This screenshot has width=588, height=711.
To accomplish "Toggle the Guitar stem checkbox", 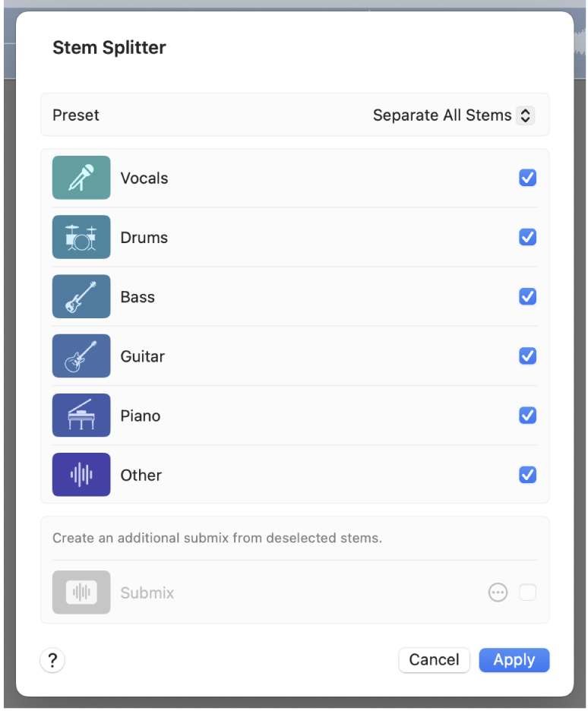I will click(x=527, y=355).
